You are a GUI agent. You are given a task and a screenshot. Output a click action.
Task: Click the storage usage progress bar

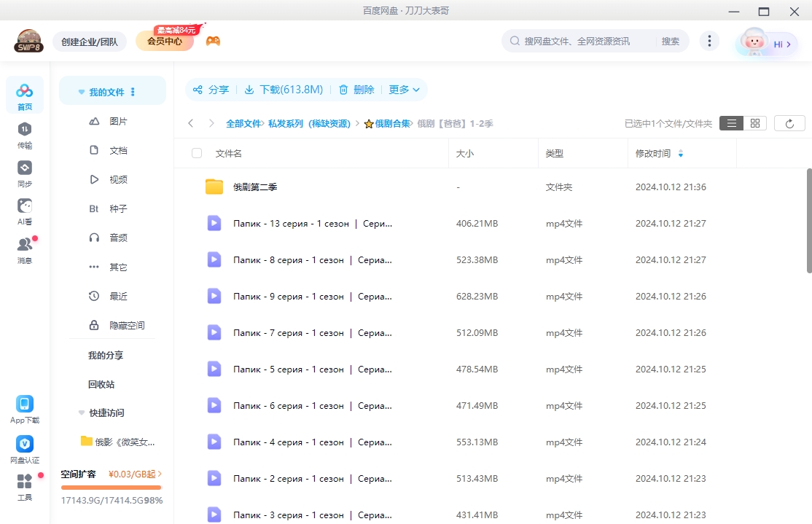tap(111, 487)
